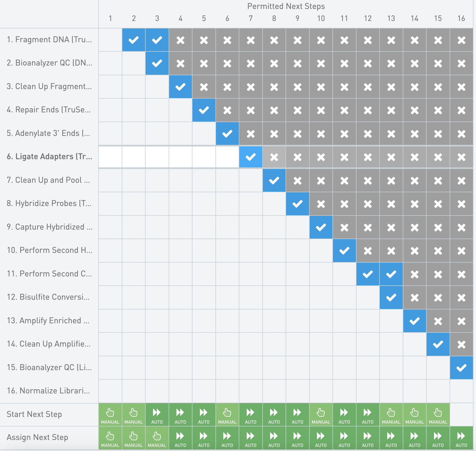Image resolution: width=476 pixels, height=451 pixels.
Task: Toggle Assign Next Step manual icon for column 2
Action: [134, 438]
